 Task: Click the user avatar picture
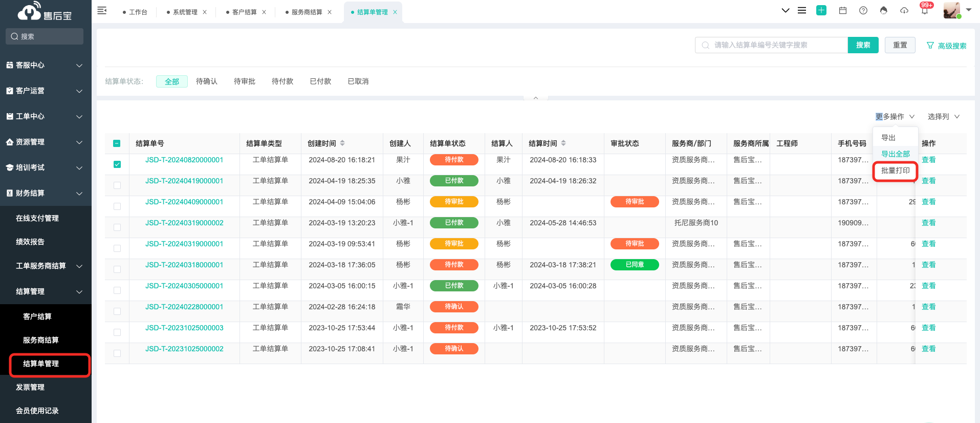pos(952,10)
